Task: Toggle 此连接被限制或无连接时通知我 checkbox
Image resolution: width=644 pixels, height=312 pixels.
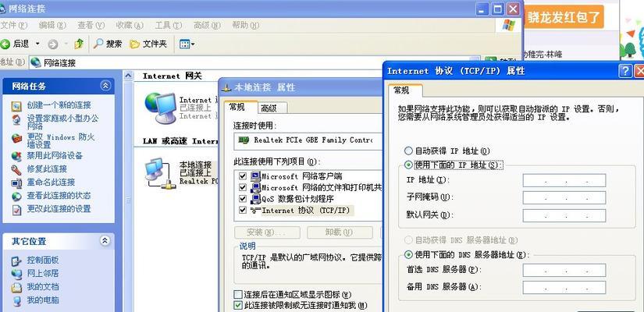Action: [238, 306]
